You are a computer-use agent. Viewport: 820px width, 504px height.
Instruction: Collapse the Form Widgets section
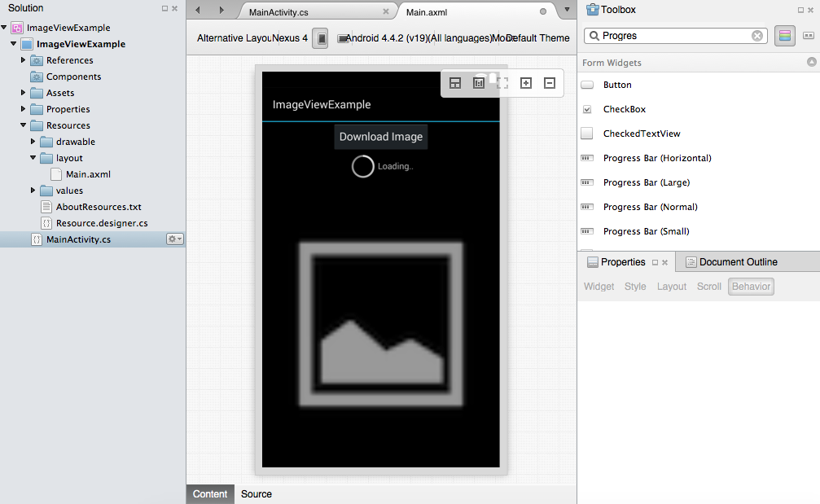click(811, 62)
